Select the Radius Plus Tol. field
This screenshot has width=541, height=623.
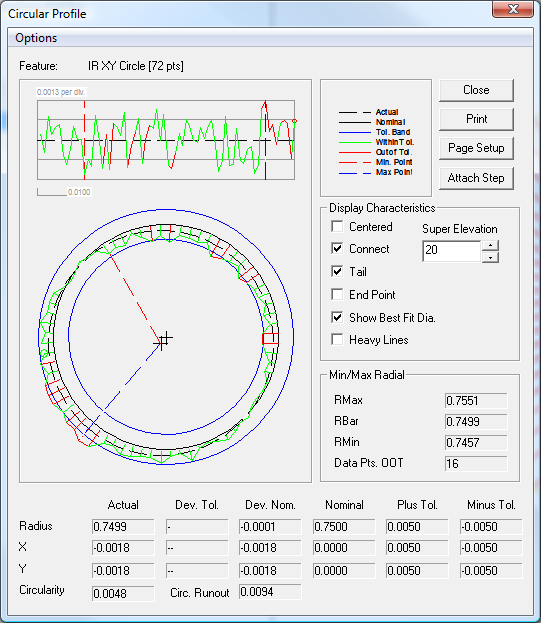pos(417,527)
